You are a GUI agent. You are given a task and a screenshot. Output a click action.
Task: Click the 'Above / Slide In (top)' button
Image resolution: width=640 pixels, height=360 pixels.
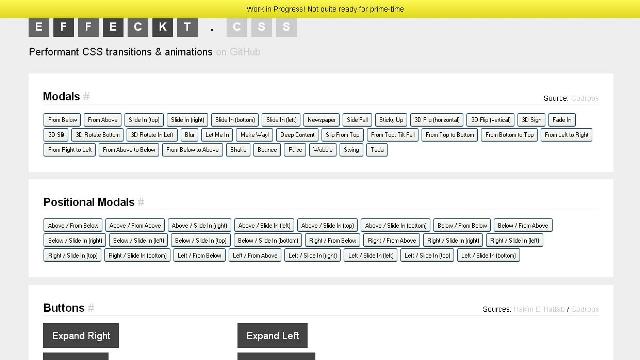pyautogui.click(x=327, y=225)
